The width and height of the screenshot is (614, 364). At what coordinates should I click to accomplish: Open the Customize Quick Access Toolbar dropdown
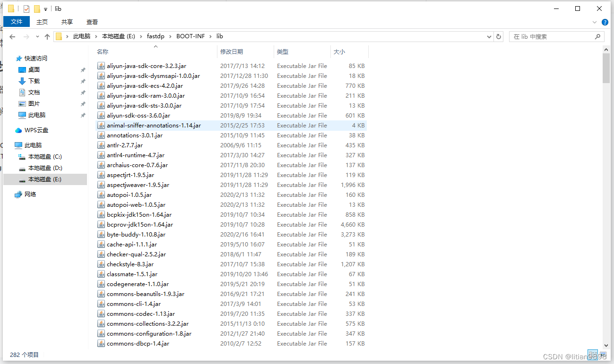coord(45,9)
